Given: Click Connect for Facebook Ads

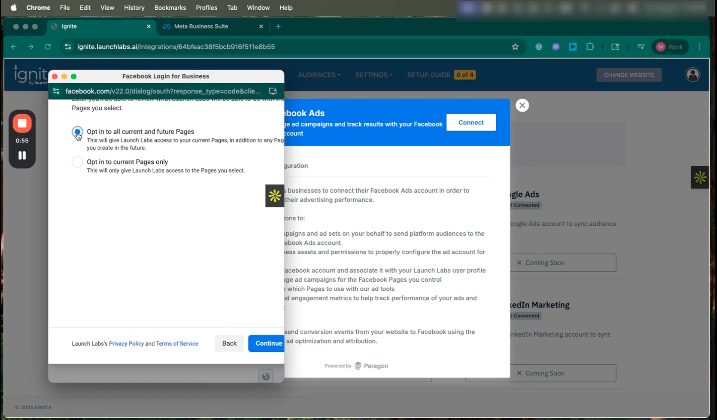Looking at the screenshot, I should [x=471, y=123].
